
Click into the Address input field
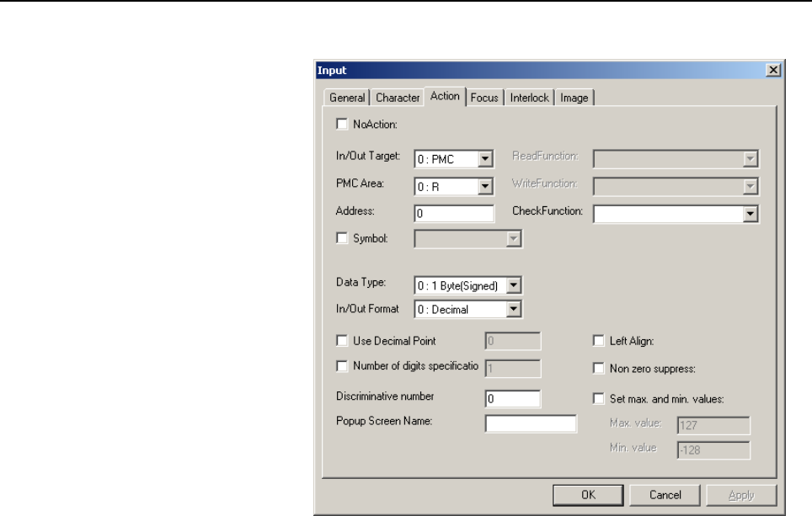tap(454, 213)
